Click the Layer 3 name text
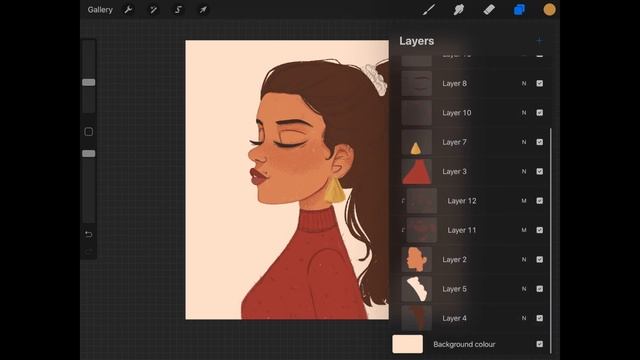This screenshot has width=640, height=360. click(x=454, y=171)
